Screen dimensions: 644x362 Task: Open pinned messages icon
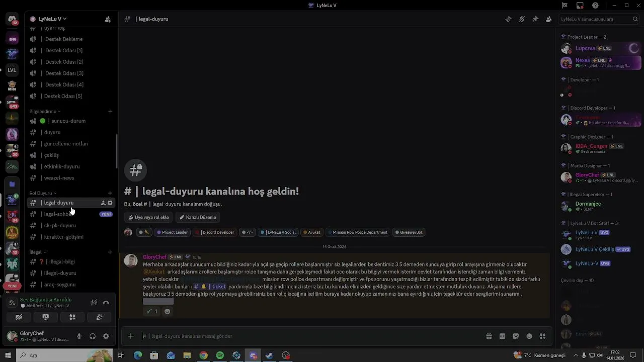[535, 19]
